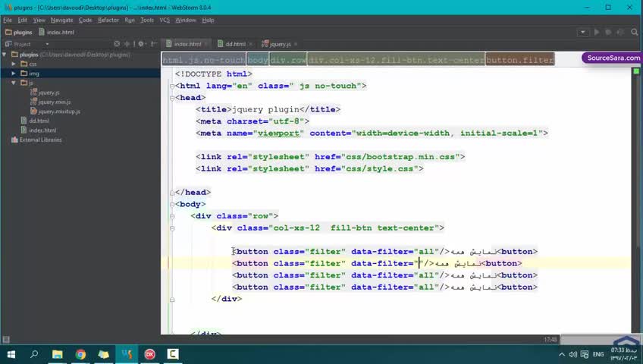643x364 pixels.
Task: Click the taskbar search icon
Action: 34,353
